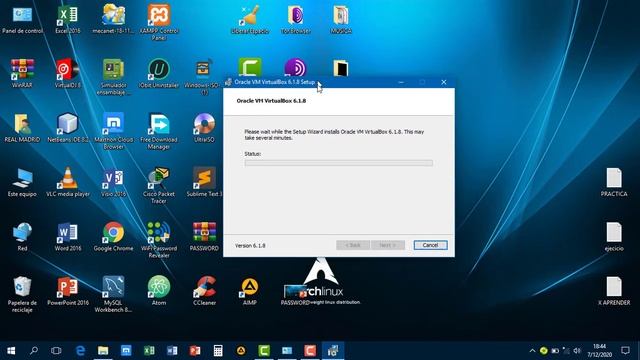Select the WinRAR desktop icon
The width and height of the screenshot is (640, 360).
(22, 73)
